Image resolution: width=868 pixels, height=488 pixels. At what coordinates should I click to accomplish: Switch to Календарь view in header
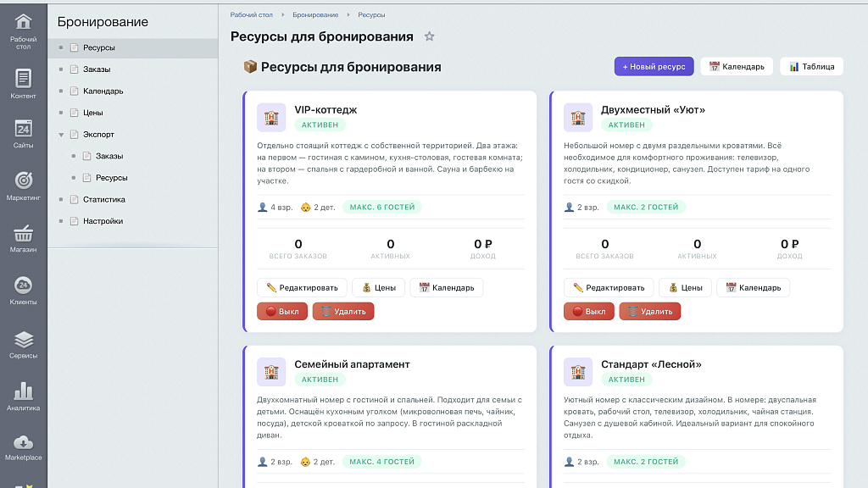(x=737, y=66)
